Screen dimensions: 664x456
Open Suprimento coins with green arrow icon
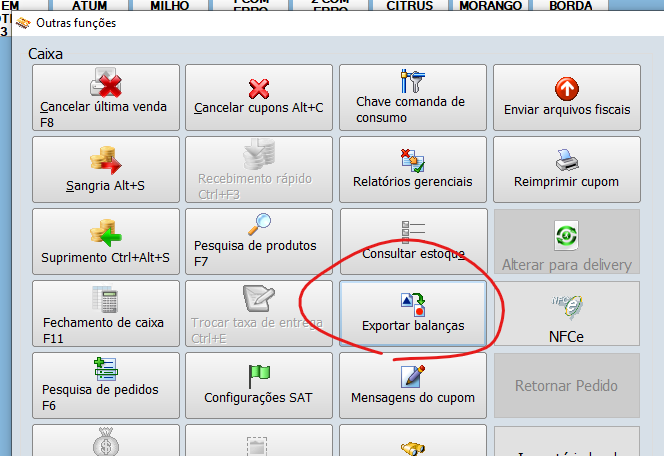(x=105, y=232)
